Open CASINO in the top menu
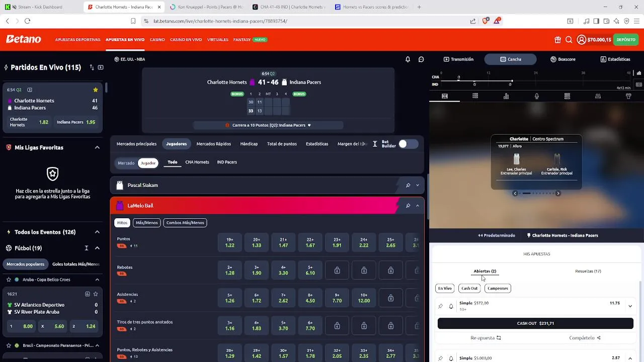The height and width of the screenshot is (362, 644). click(x=157, y=40)
